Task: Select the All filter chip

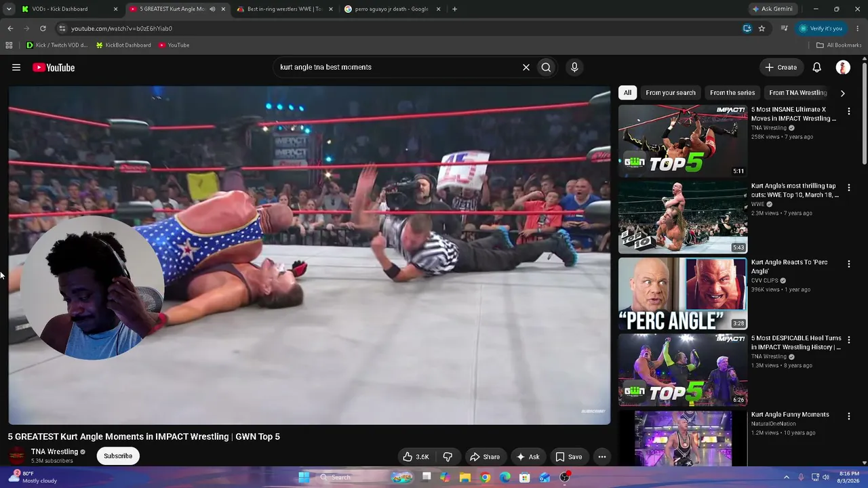Action: 627,93
